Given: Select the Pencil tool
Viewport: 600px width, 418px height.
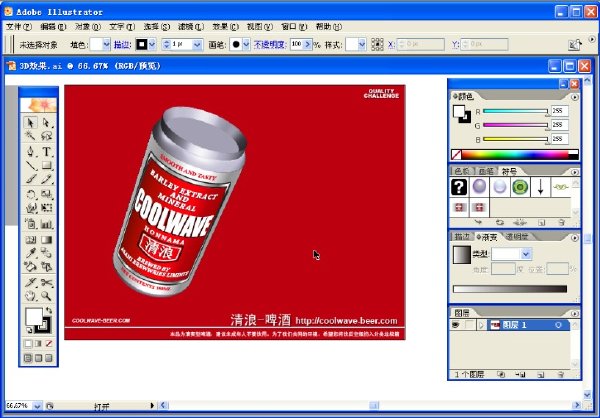Looking at the screenshot, I should pyautogui.click(x=46, y=179).
